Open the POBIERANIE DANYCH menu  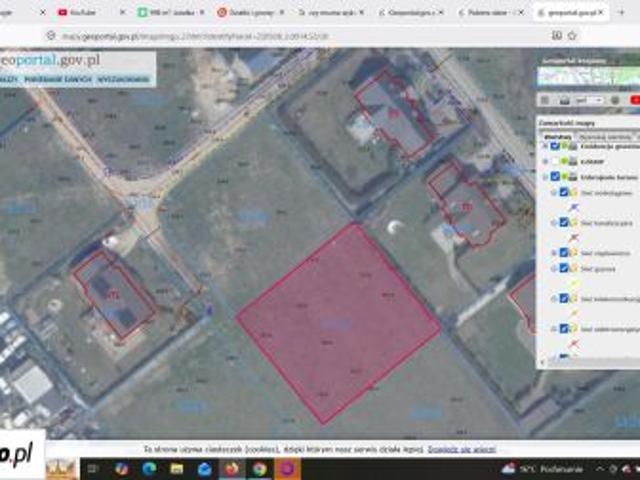[58, 79]
